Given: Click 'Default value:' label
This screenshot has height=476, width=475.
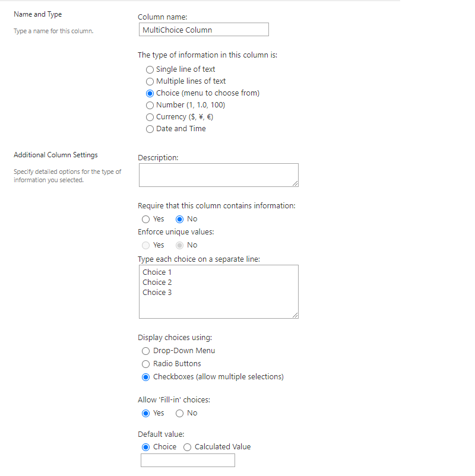Looking at the screenshot, I should point(161,434).
